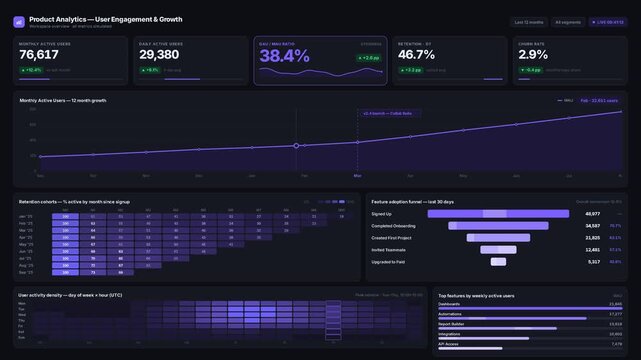This screenshot has width=641, height=360.
Task: Click the 62 cell in the Feb '25 cohort row
Action: coord(93,224)
